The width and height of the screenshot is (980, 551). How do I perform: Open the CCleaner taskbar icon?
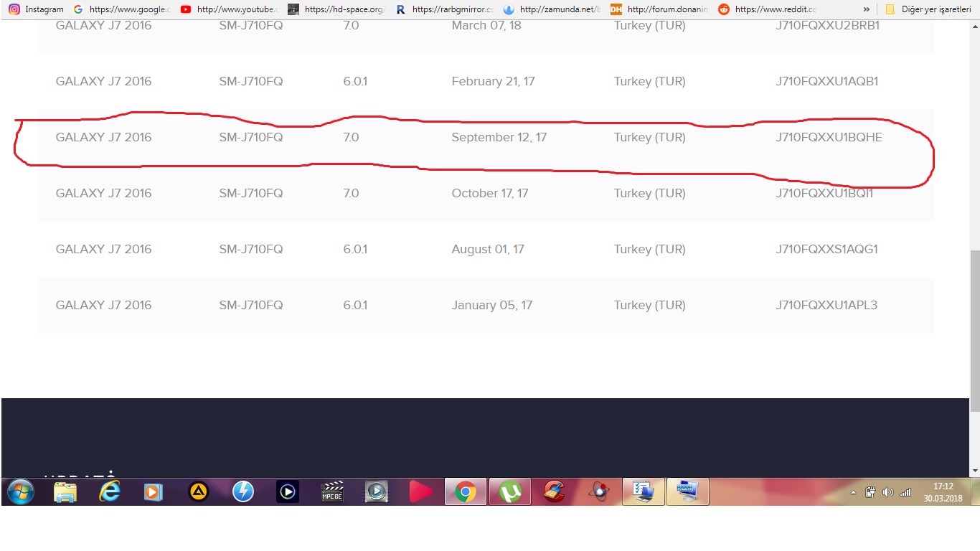click(554, 492)
